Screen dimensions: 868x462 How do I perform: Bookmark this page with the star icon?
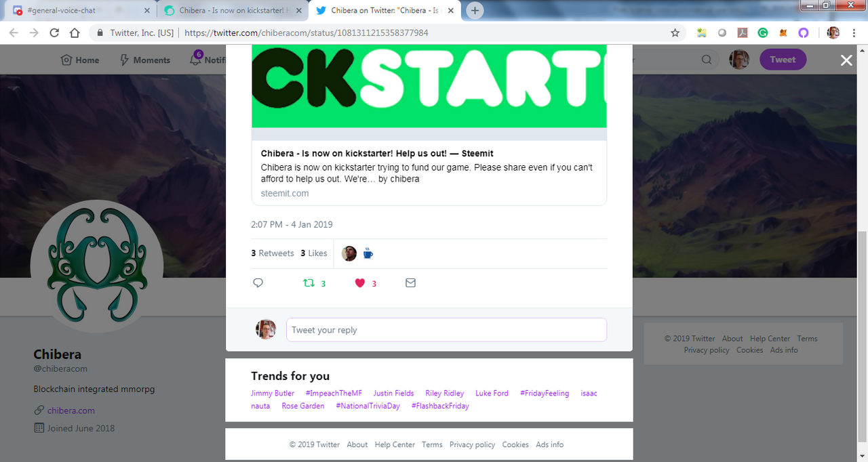pos(675,33)
